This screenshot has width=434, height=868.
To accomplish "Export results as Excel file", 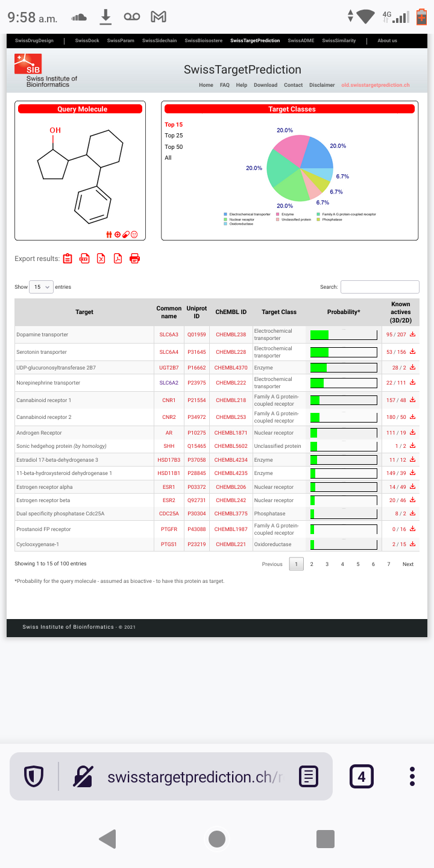I will tap(101, 259).
